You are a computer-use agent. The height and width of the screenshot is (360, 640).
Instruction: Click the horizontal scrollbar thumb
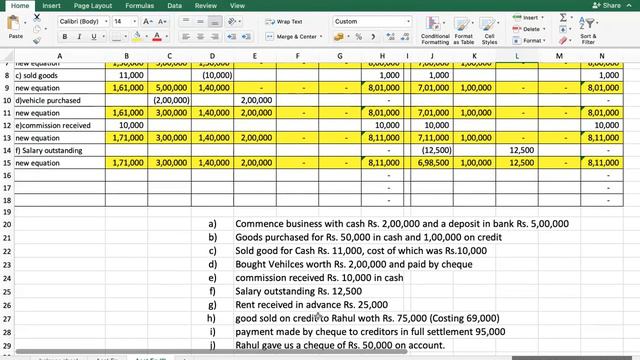(211, 351)
